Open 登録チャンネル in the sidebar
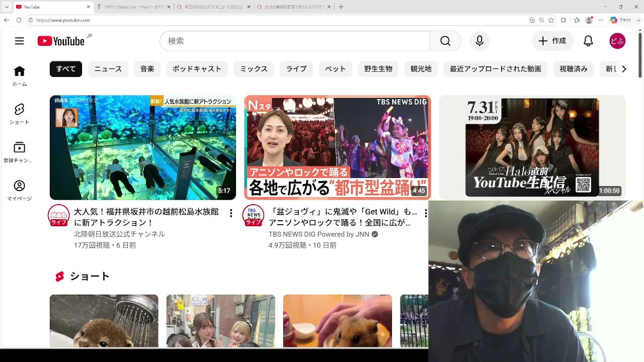Image resolution: width=644 pixels, height=362 pixels. tap(20, 152)
